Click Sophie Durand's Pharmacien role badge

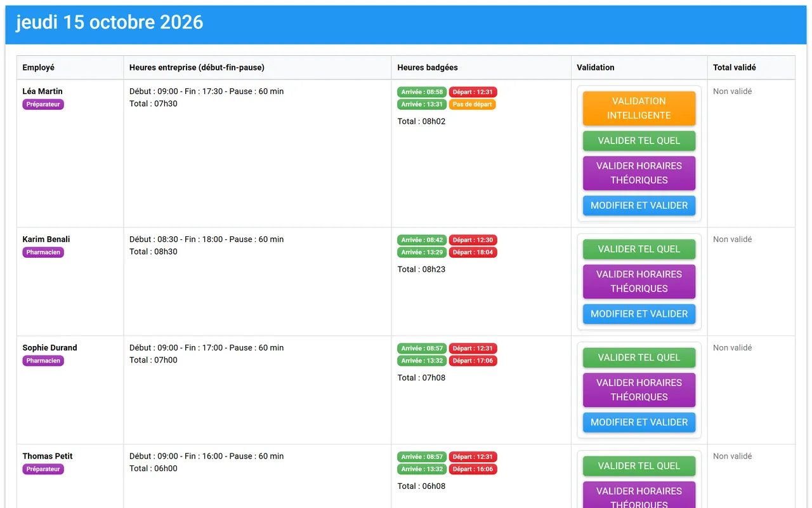[43, 361]
